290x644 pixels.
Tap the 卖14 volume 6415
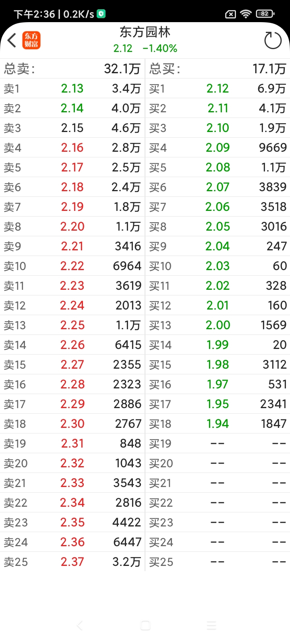click(x=128, y=345)
